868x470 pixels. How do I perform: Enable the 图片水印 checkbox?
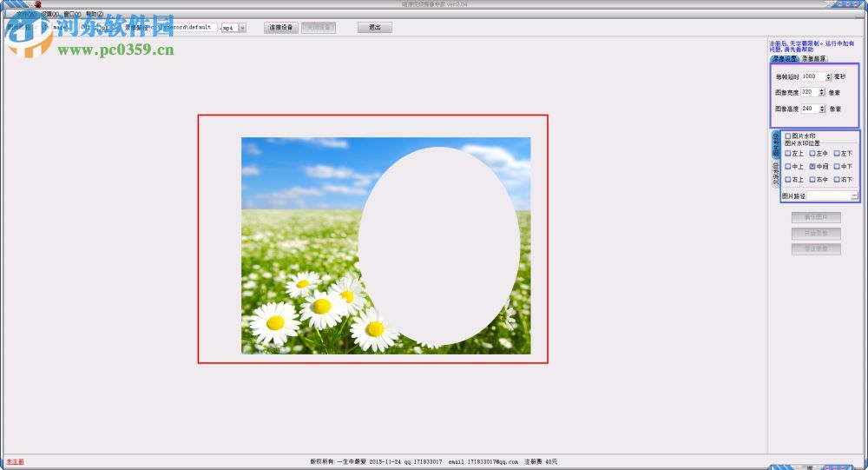point(788,136)
